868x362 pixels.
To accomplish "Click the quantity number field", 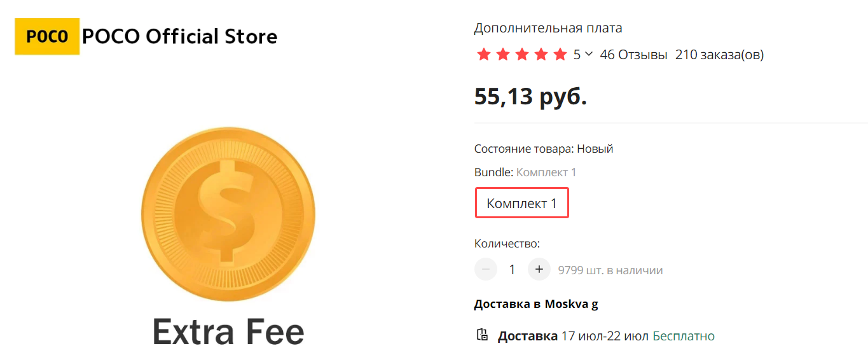I will (x=512, y=270).
